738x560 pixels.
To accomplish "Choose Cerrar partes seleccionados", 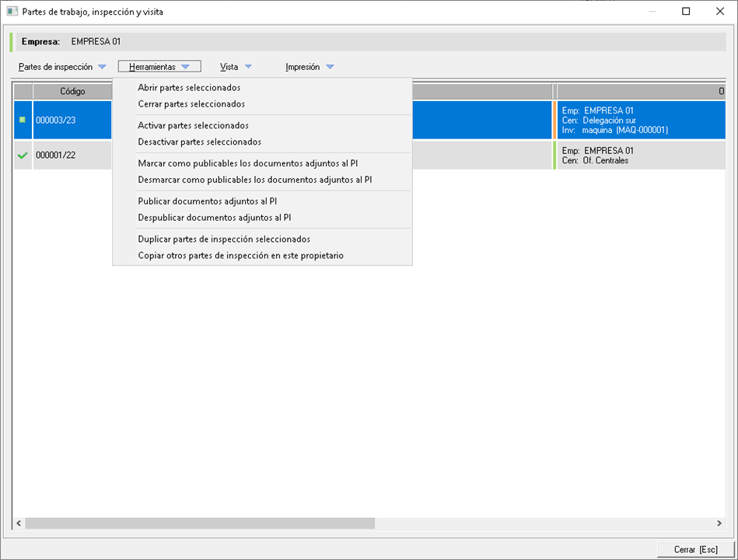I will click(191, 104).
